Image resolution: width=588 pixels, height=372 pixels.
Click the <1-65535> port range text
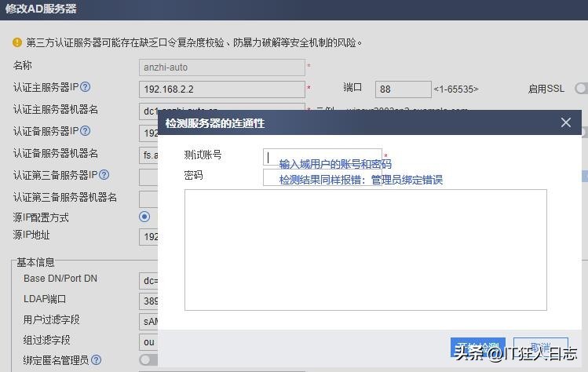[455, 89]
